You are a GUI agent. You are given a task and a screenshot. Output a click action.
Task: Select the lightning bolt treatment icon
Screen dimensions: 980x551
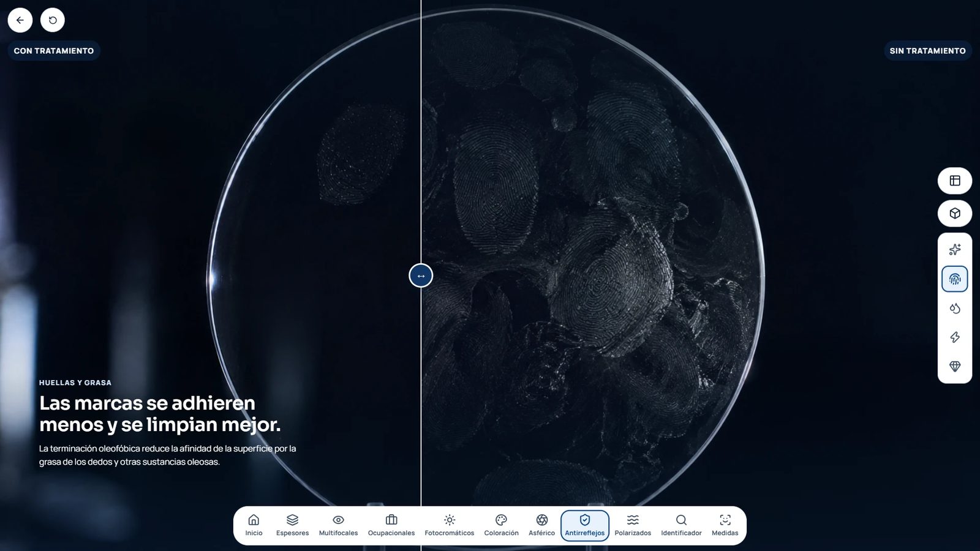point(955,337)
